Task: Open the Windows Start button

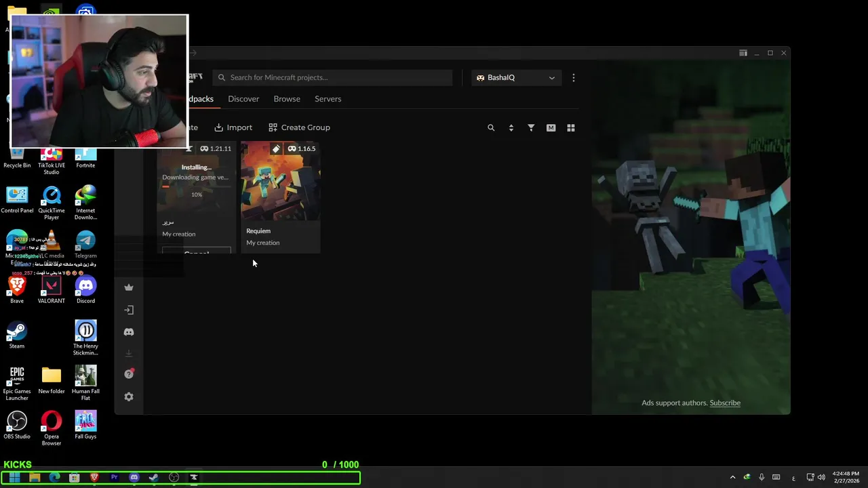Action: click(x=15, y=477)
